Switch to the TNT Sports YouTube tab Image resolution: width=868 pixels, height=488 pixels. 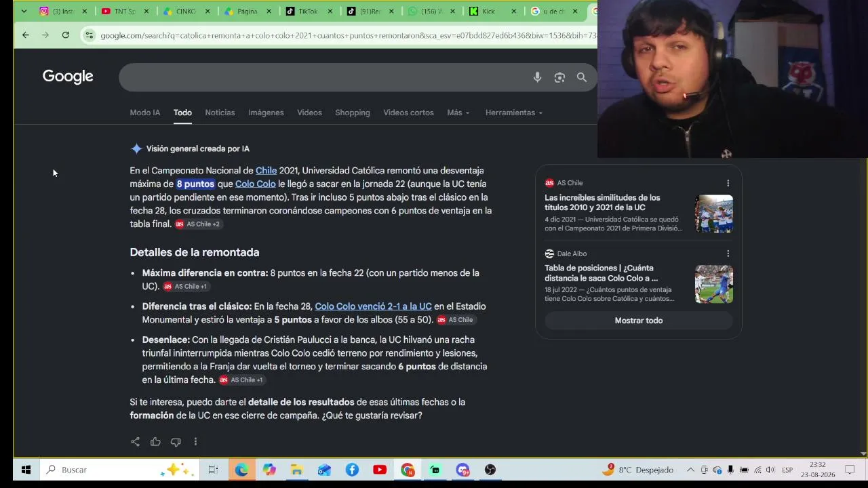point(125,12)
